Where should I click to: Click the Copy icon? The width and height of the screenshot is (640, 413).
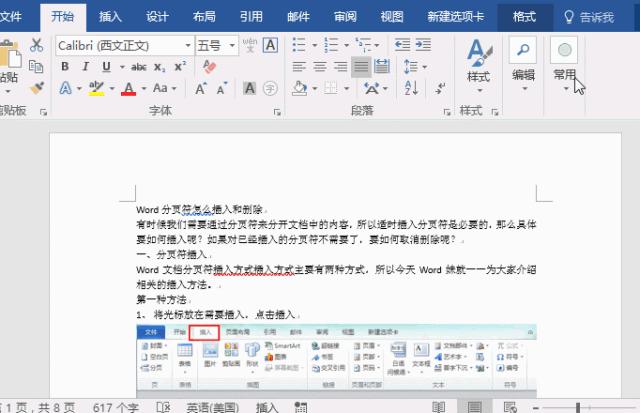tap(36, 66)
